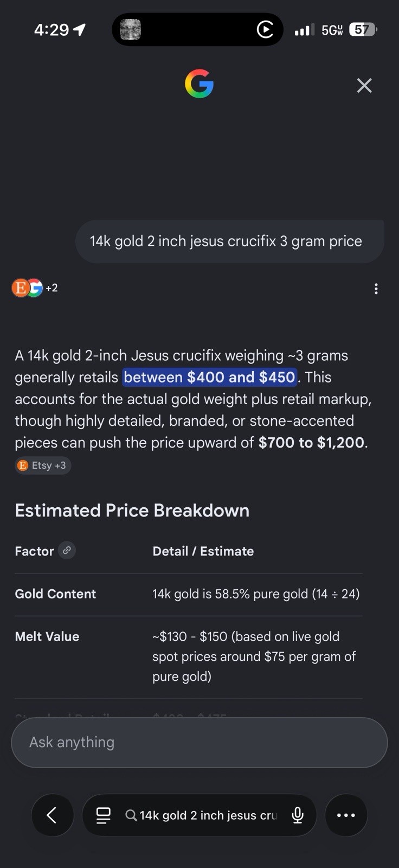Tap the Gold Content table row

188,594
